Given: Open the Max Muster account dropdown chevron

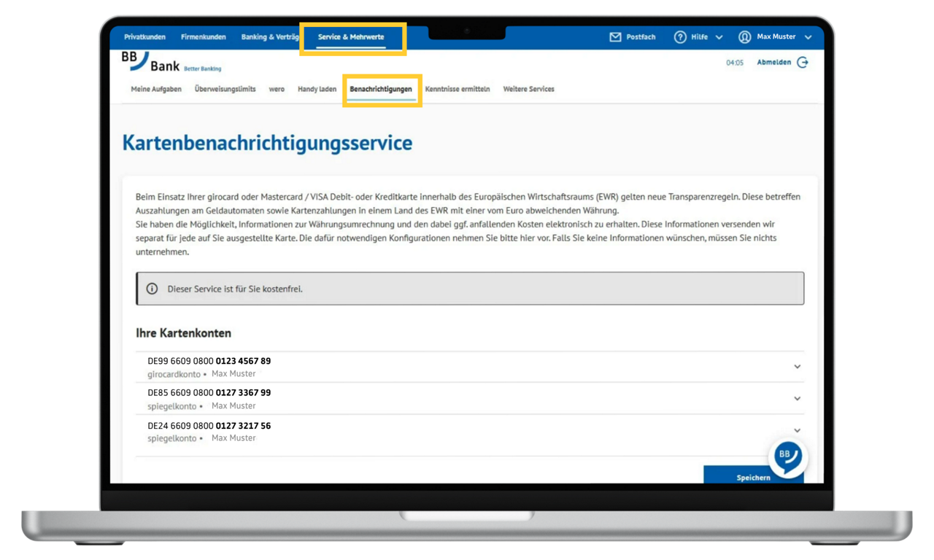Looking at the screenshot, I should click(808, 37).
